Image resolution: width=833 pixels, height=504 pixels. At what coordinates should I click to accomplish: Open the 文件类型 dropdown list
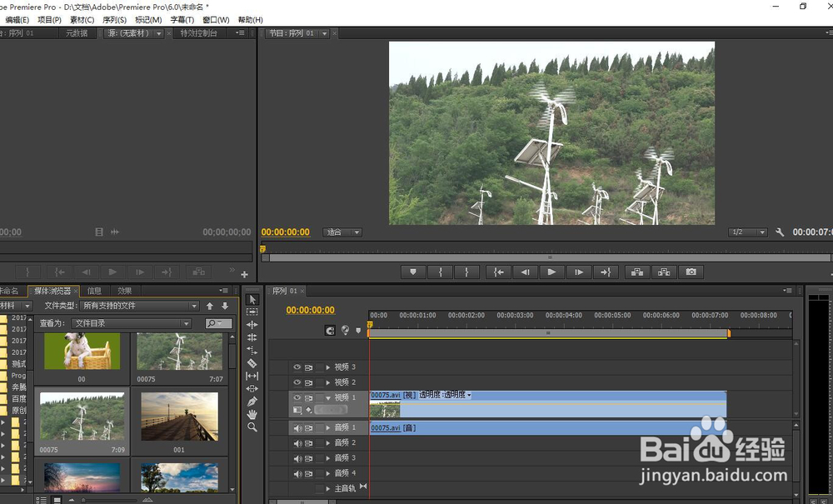coord(138,306)
